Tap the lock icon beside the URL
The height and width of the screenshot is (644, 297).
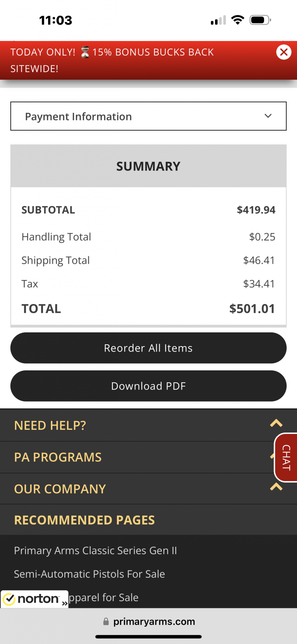(x=106, y=621)
